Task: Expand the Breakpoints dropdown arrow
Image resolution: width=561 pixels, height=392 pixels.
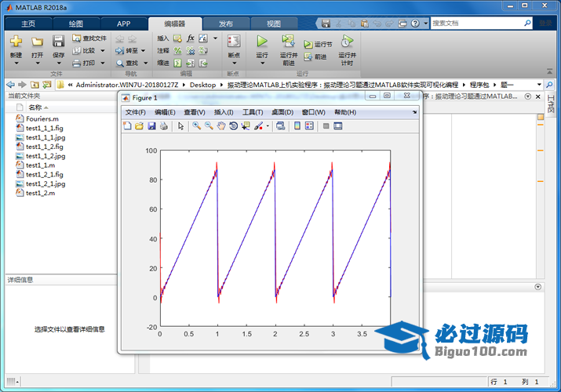Action: (x=235, y=64)
